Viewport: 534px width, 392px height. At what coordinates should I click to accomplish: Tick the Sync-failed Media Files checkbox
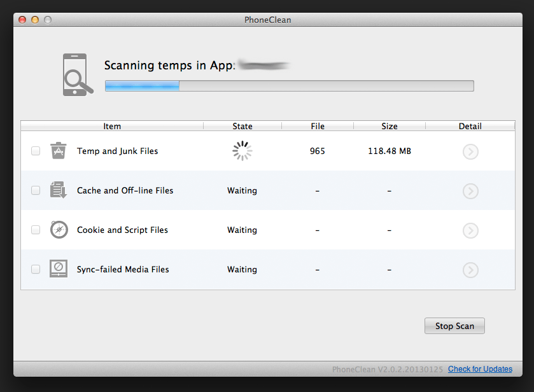pyautogui.click(x=36, y=269)
